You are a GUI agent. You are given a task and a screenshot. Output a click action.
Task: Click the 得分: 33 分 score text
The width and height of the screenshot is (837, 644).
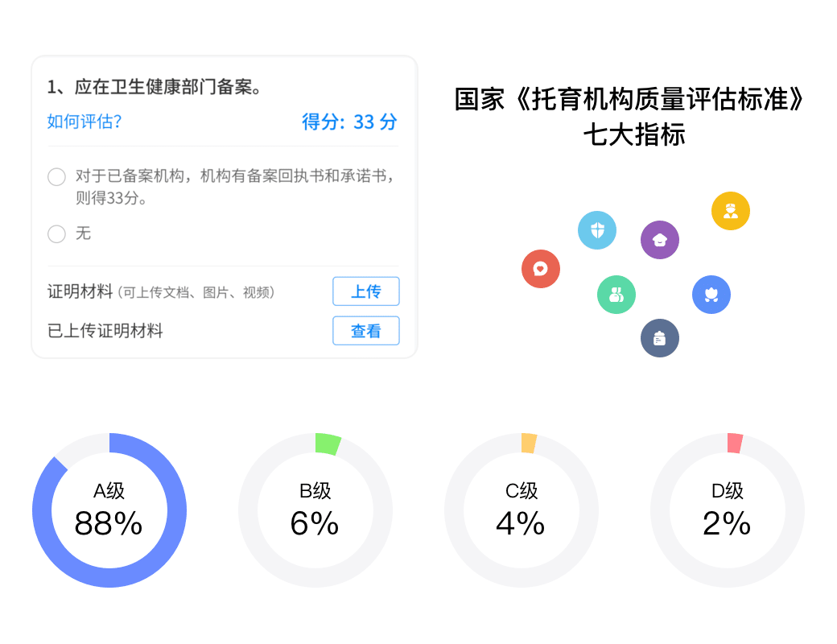tap(349, 122)
